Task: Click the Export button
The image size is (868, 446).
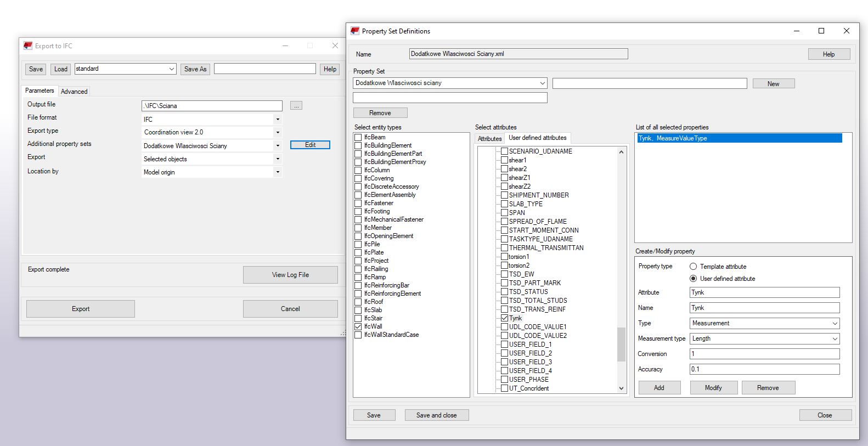Action: 81,309
